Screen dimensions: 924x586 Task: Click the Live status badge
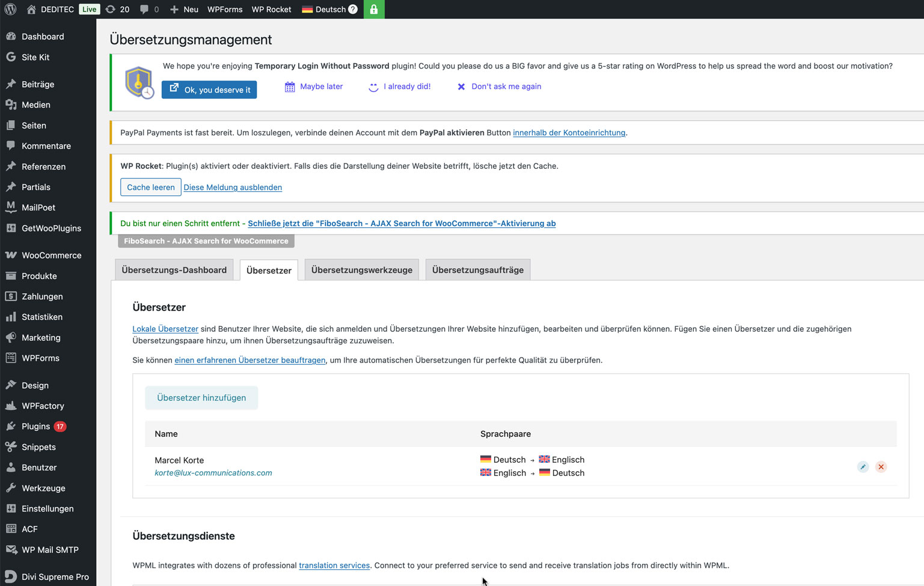pos(89,9)
